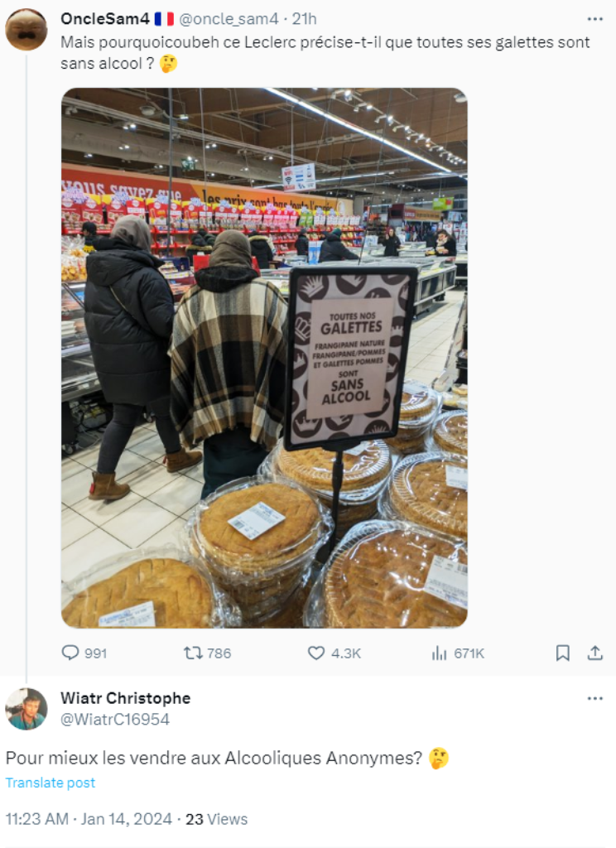Share the OncleSam4 post
This screenshot has width=616, height=848.
[595, 653]
